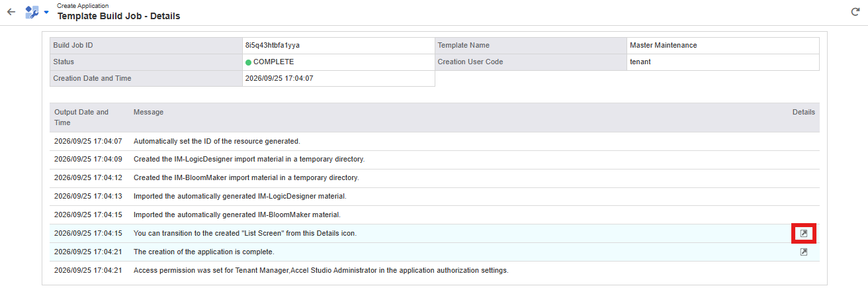Select the "List Screen" transition message text
This screenshot has width=868, height=290.
point(245,234)
